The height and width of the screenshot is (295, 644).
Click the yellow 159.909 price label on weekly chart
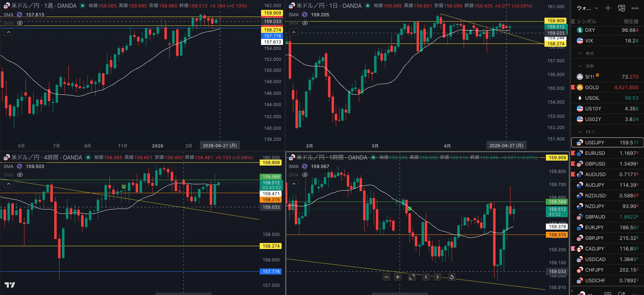(x=272, y=13)
